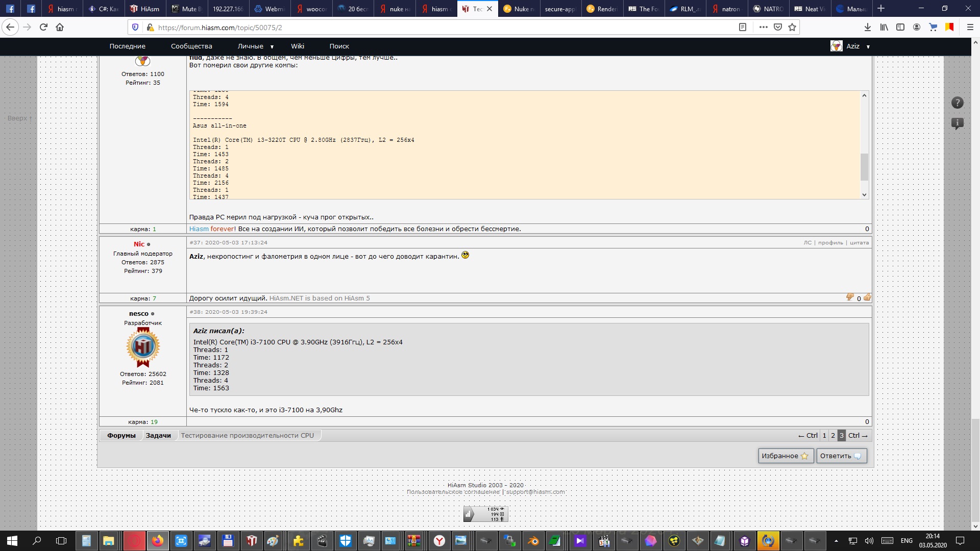The image size is (980, 551).
Task: Give thumbs up to Nic's post
Action: pyautogui.click(x=867, y=298)
